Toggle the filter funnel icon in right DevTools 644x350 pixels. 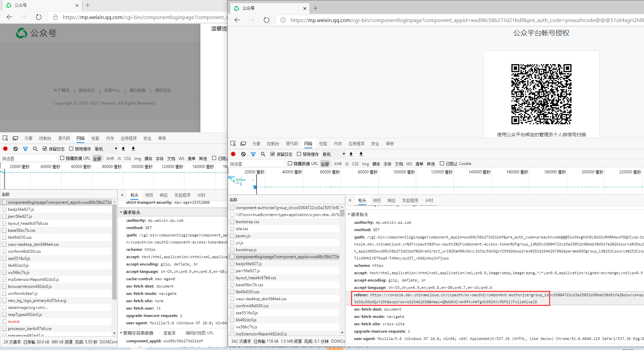click(x=253, y=154)
